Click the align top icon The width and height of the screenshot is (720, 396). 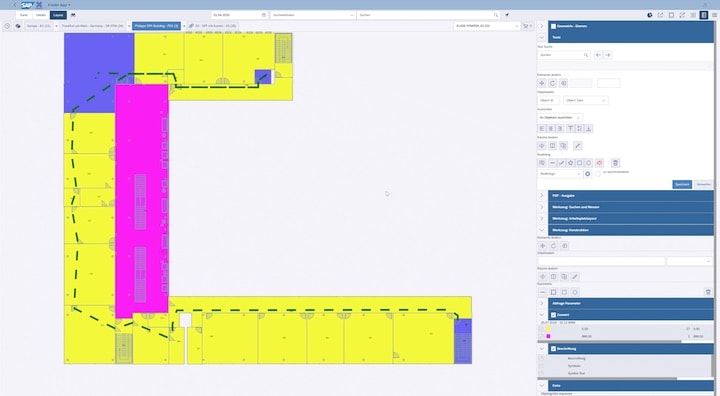tap(570, 129)
